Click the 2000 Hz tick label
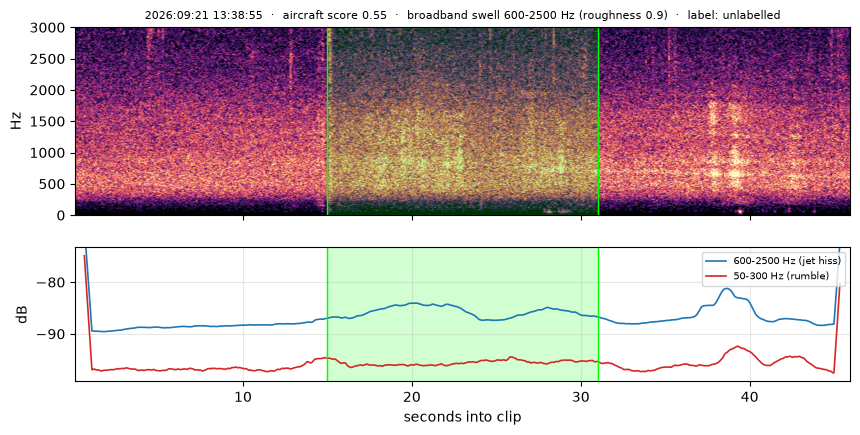 pos(48,90)
